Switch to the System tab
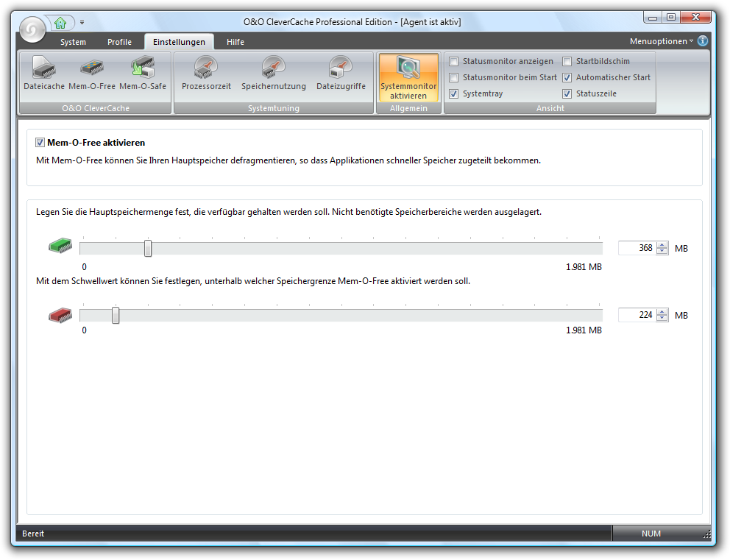Viewport: 730px width, 560px height. (x=73, y=42)
